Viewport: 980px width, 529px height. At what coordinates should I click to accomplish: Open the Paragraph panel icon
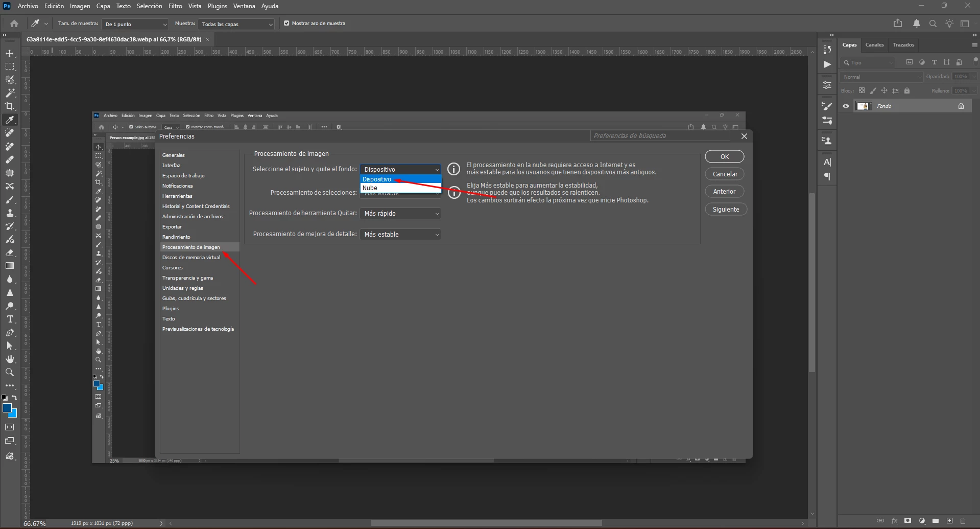tap(827, 177)
